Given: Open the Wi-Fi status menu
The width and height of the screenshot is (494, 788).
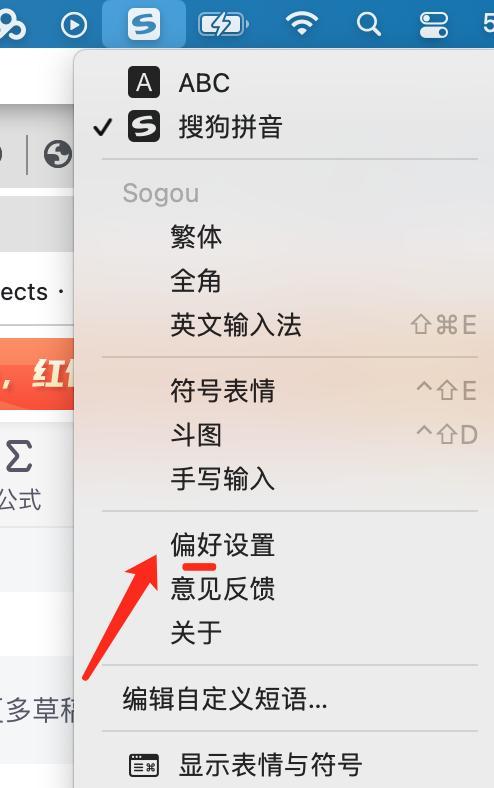Looking at the screenshot, I should tap(302, 24).
